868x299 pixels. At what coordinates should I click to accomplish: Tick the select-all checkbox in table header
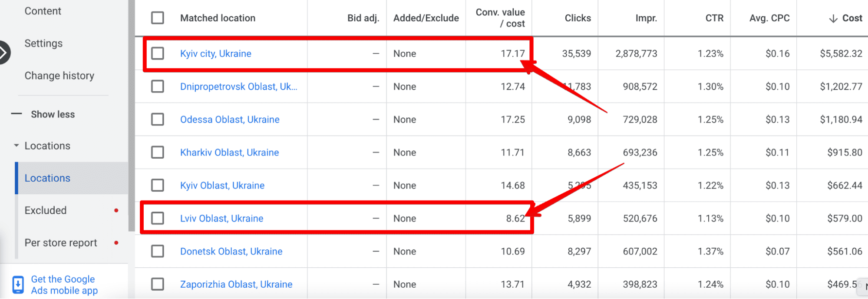(158, 18)
